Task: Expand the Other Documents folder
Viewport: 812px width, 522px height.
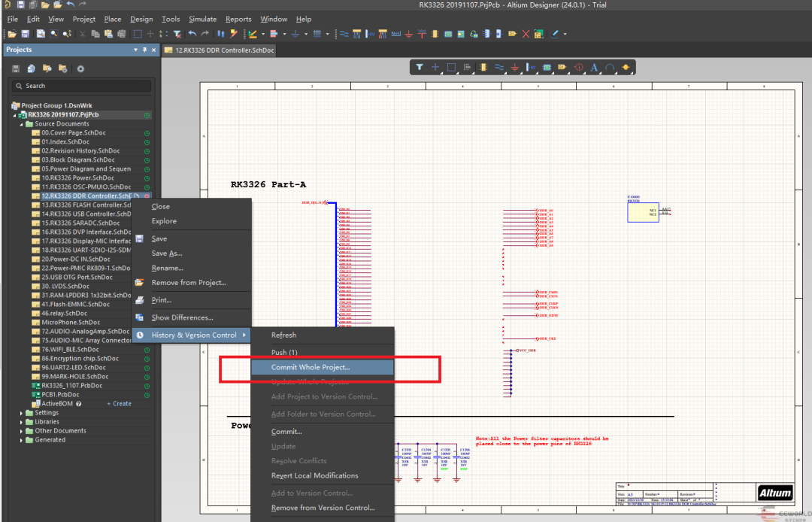Action: pyautogui.click(x=22, y=431)
